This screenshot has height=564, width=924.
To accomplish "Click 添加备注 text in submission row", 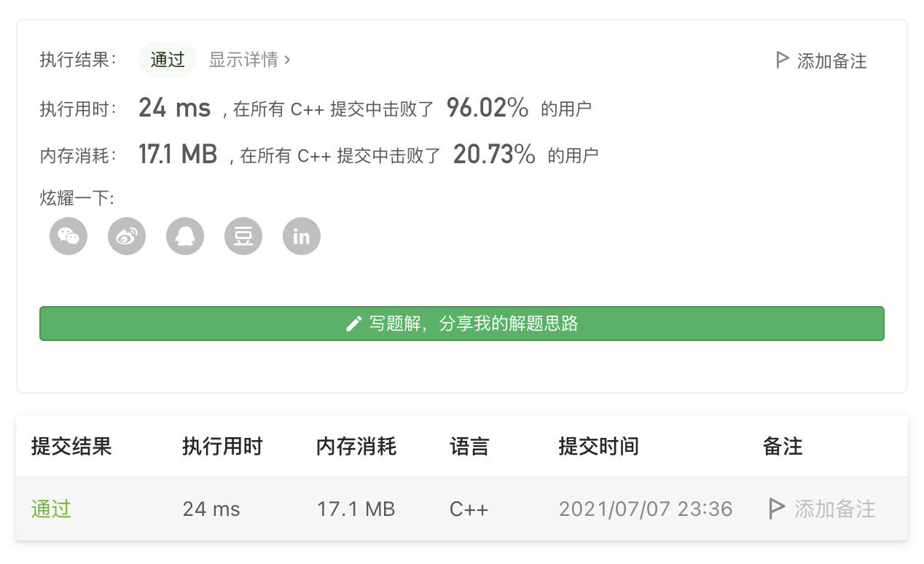I will [x=835, y=508].
